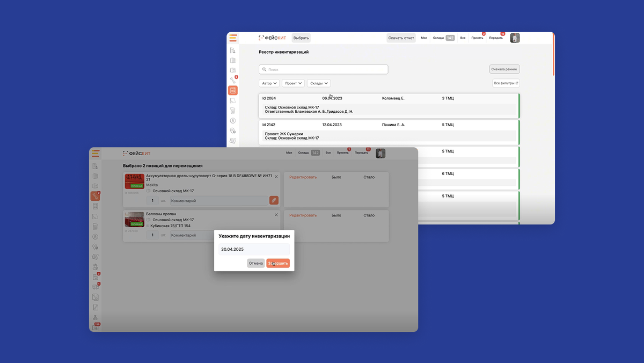The image size is (644, 363).
Task: Expand the Склады filter dropdown
Action: point(319,83)
